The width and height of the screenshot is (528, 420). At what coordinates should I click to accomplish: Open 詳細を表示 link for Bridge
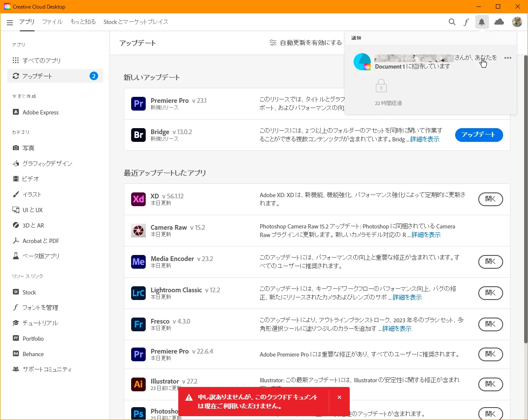pos(425,139)
